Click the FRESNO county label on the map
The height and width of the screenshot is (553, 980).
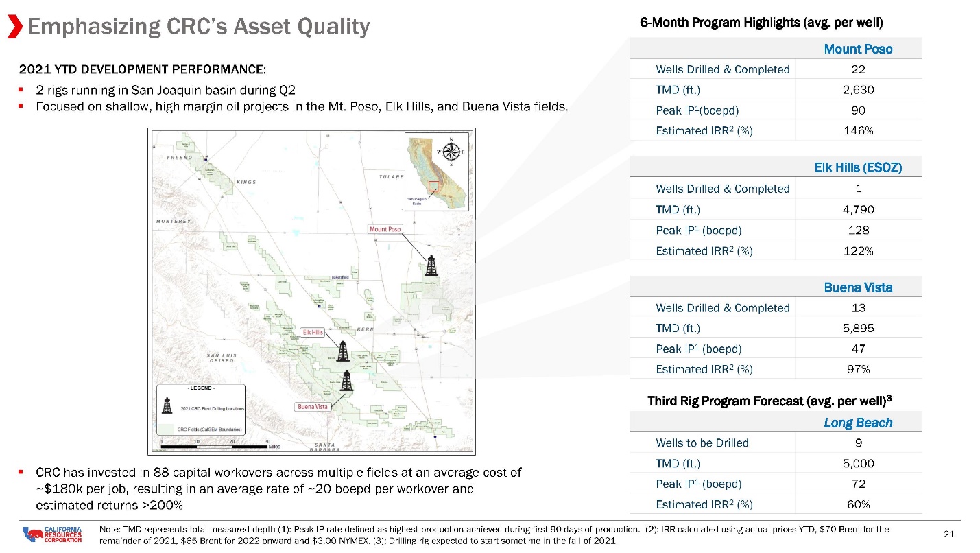pyautogui.click(x=178, y=157)
